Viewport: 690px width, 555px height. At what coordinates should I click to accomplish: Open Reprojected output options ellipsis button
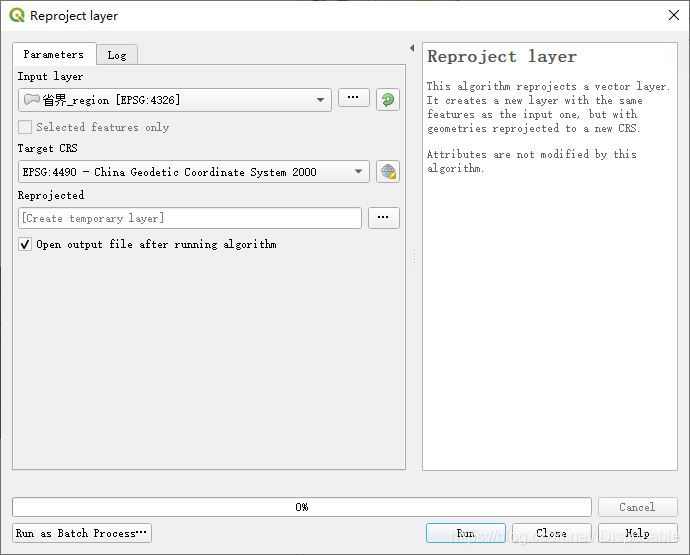(383, 217)
